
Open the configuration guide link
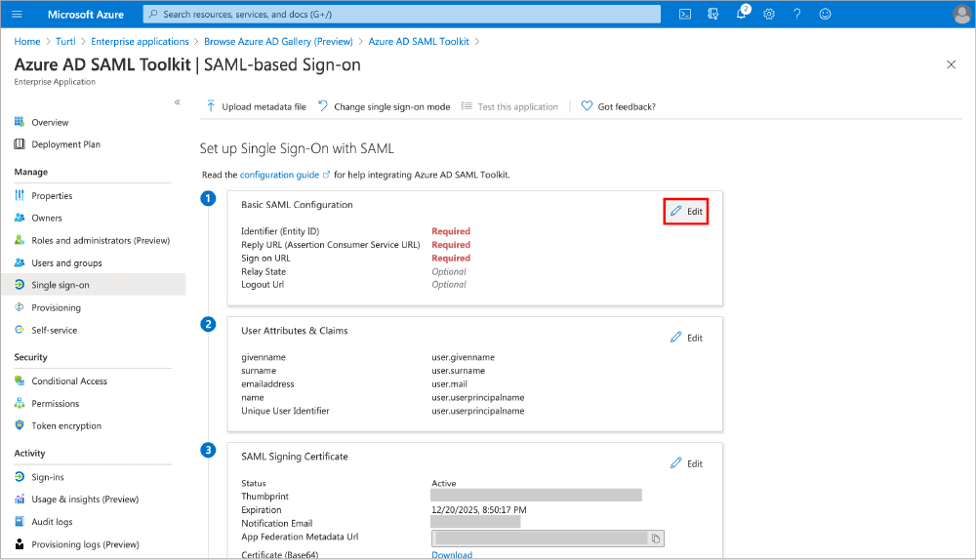[279, 175]
